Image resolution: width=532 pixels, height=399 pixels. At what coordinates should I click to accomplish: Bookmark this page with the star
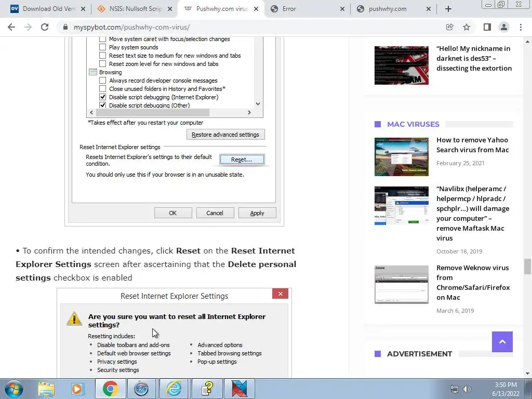click(467, 27)
